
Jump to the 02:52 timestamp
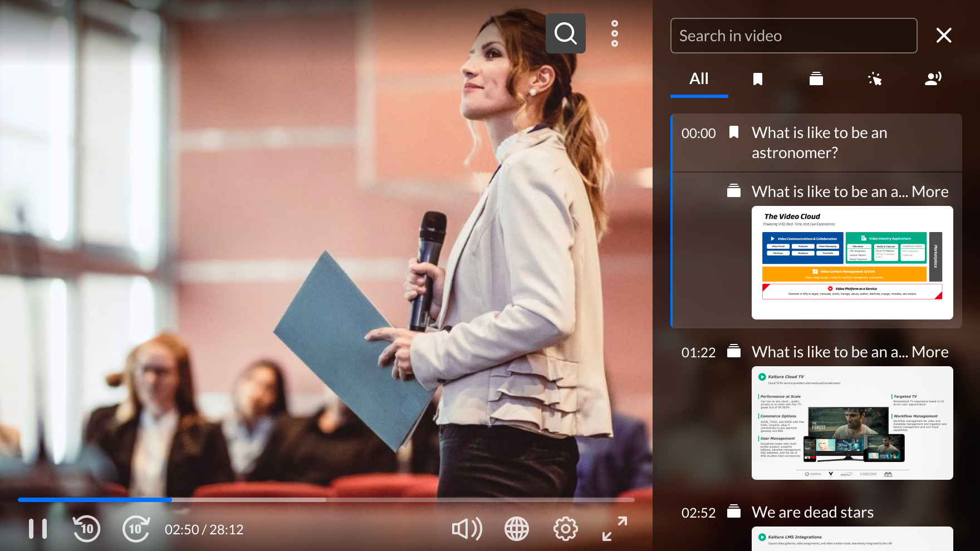(x=698, y=513)
